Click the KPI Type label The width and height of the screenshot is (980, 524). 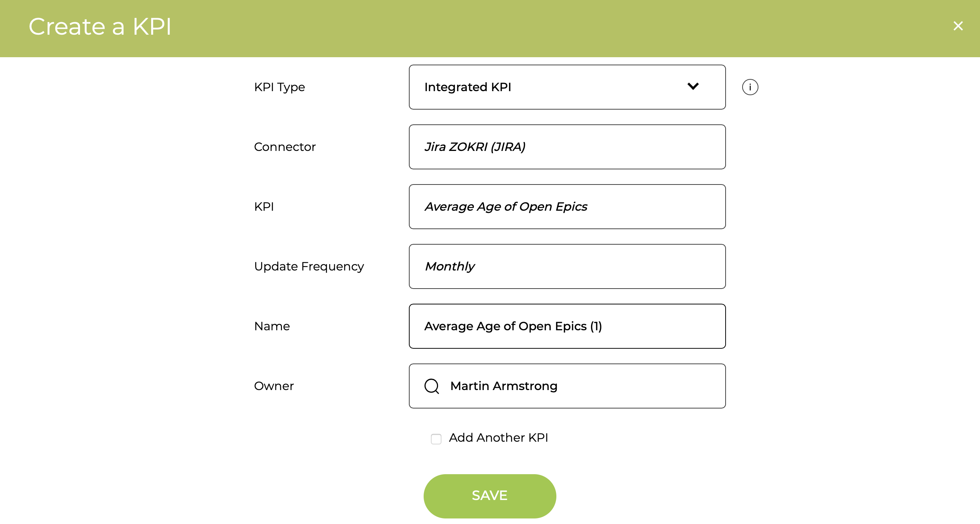point(279,87)
